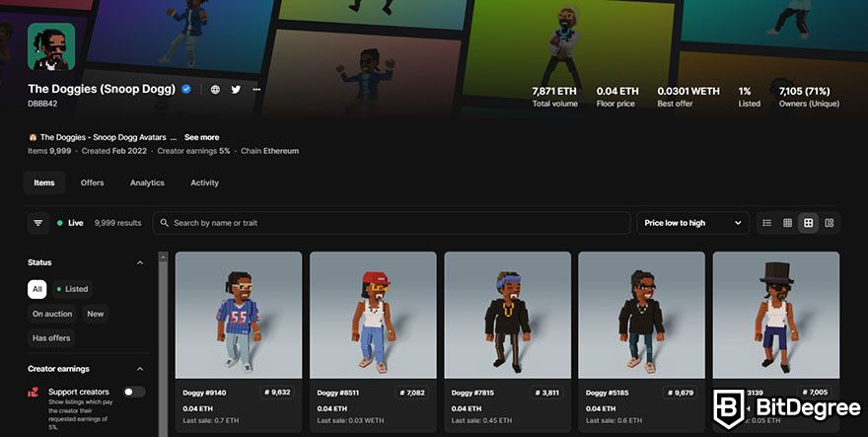868x437 pixels.
Task: Click the Creator earnings 5% label
Action: 193,151
